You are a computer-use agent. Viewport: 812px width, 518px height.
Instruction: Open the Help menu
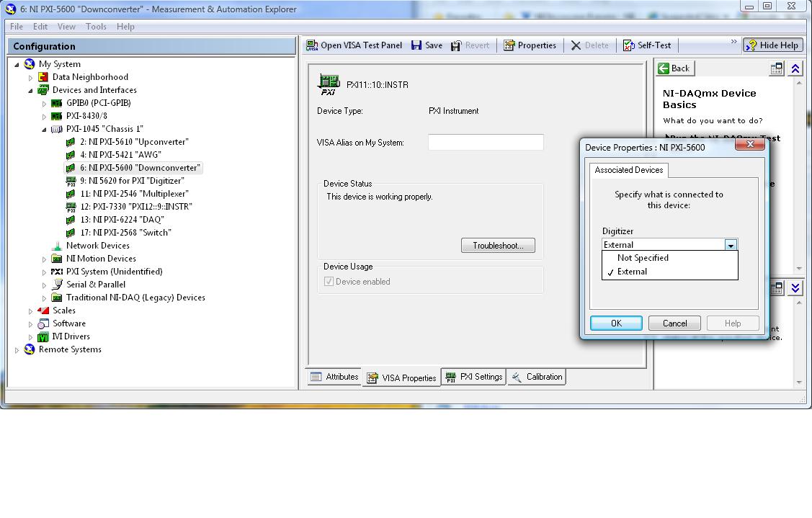(125, 27)
